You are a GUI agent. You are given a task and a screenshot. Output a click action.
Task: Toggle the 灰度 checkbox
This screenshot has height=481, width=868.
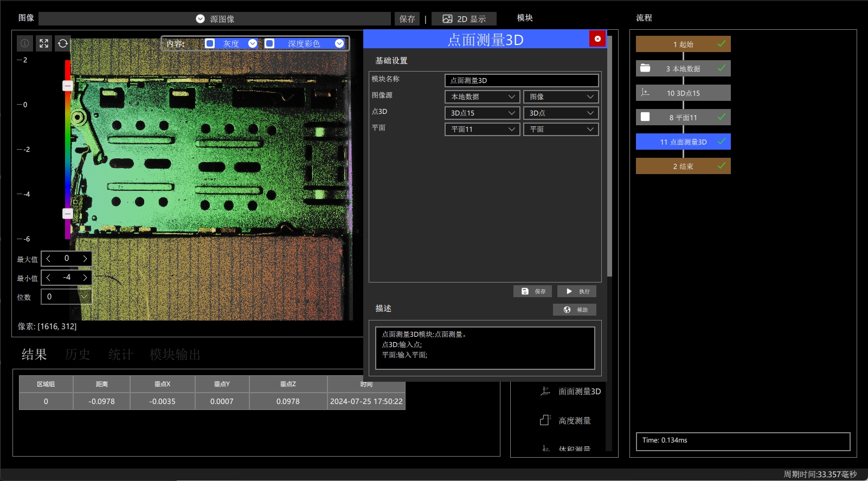210,43
